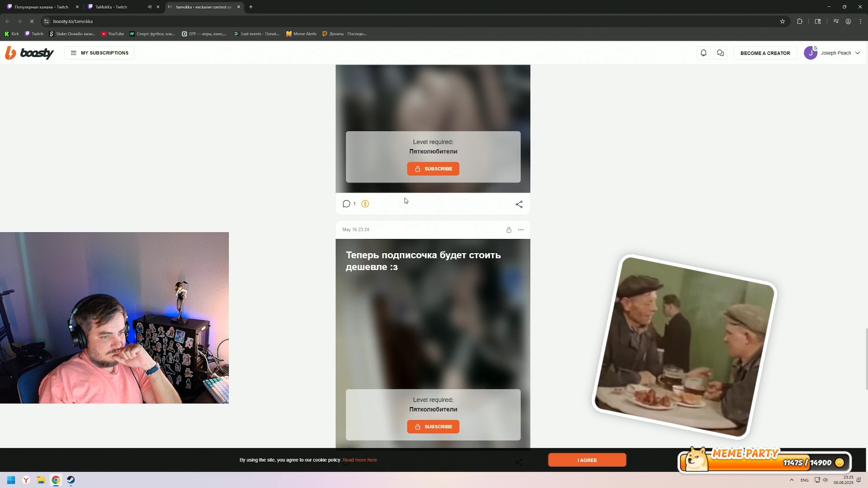Show hidden system tray icons
Screen dimensions: 868x488
tap(792, 480)
